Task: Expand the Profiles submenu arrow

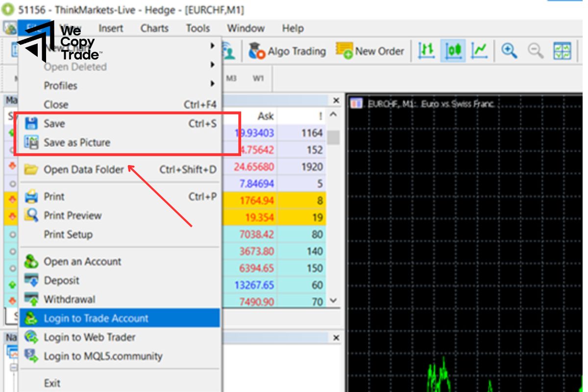Action: click(213, 84)
